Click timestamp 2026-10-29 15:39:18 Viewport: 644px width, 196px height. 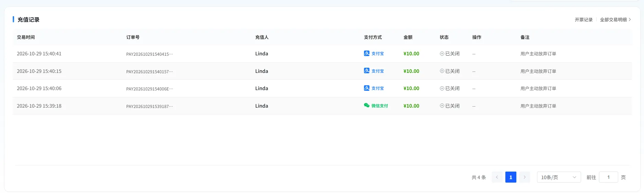[39, 106]
